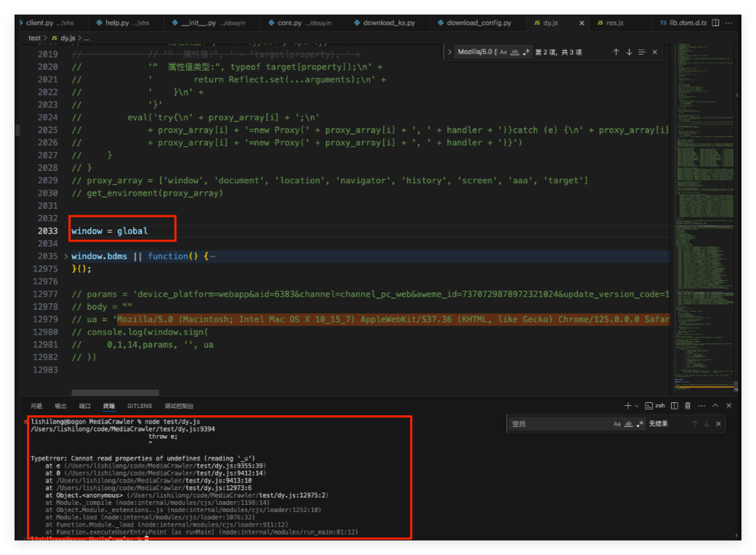Expand the folded function on line 2035
Viewport: 756px width, 555px height.
tap(66, 256)
